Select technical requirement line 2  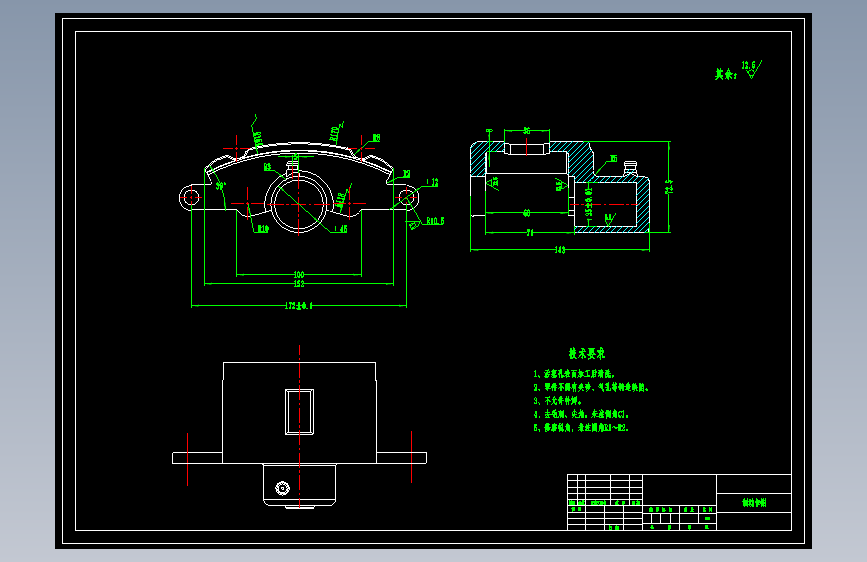click(x=591, y=387)
